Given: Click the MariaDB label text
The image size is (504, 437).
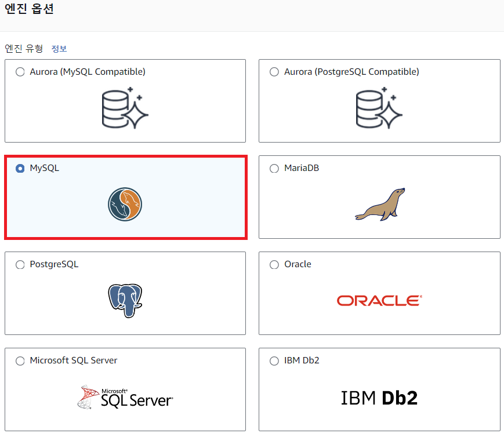Looking at the screenshot, I should pyautogui.click(x=302, y=168).
